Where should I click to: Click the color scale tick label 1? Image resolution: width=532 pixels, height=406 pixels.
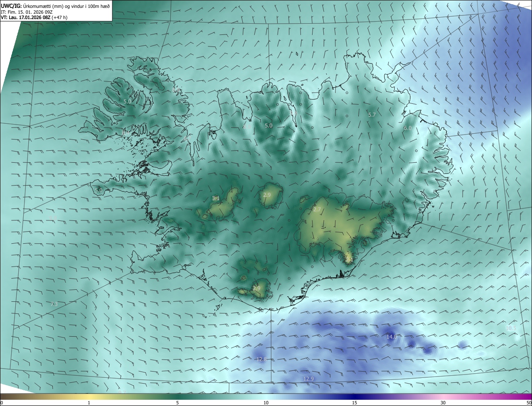click(x=89, y=403)
